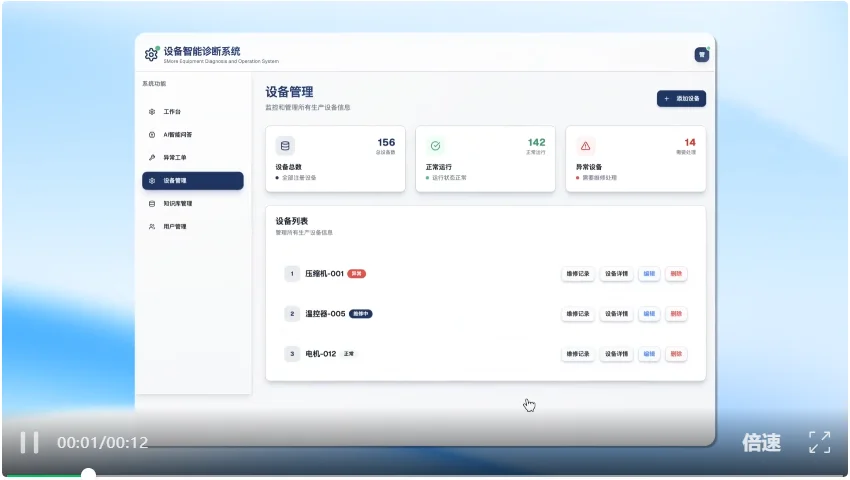
Task: Click the database icon in 设备总数 card
Action: (285, 145)
